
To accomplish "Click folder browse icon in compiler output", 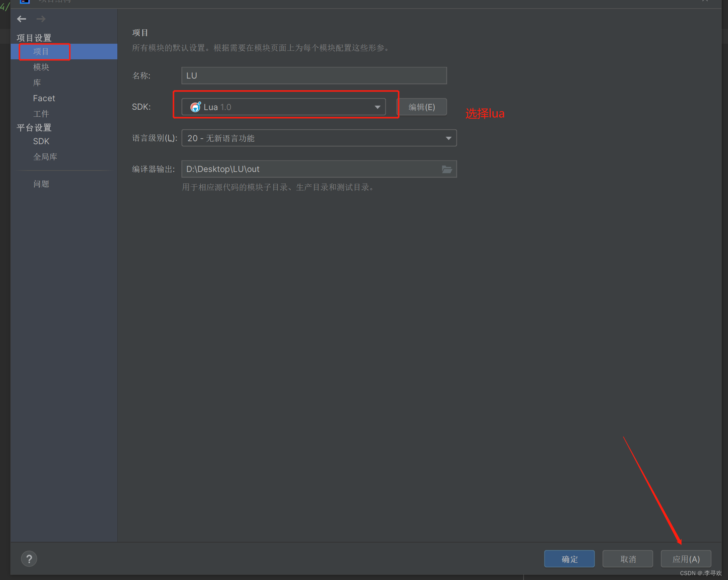I will [x=447, y=169].
